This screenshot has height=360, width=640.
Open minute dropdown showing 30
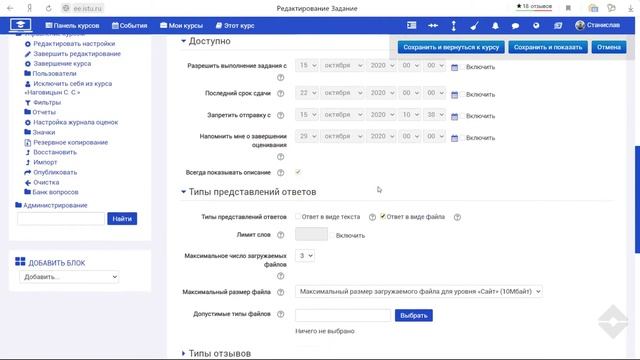click(434, 115)
